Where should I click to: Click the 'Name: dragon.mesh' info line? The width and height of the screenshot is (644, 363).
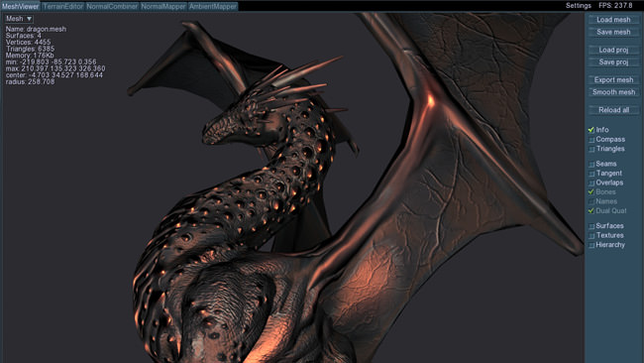click(36, 29)
